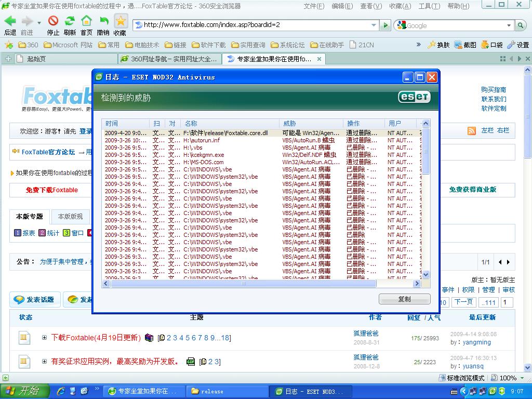Open the 下载Foxtable(4月19日更新) topic
532x399 pixels.
pos(96,338)
